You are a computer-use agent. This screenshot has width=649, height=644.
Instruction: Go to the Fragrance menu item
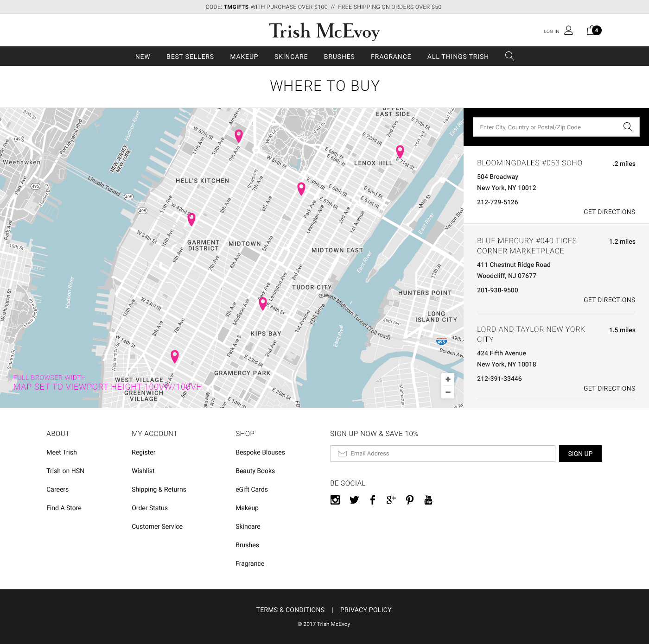click(x=391, y=57)
